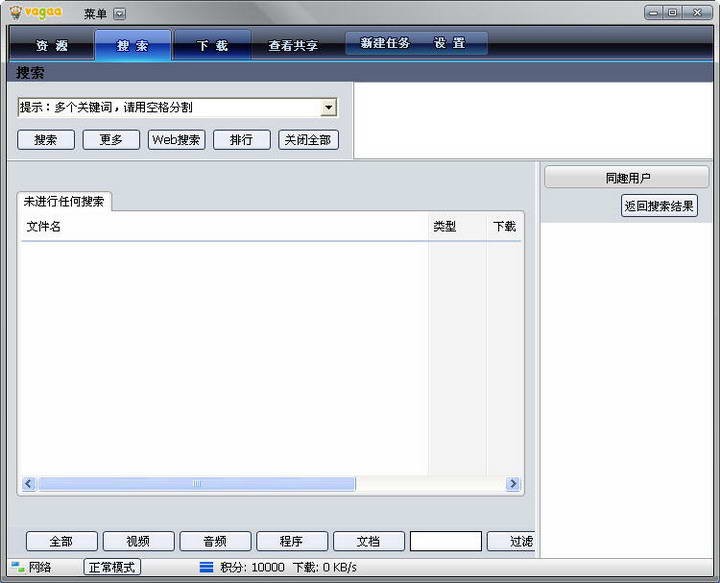Open the 菜单 dropdown arrow in title bar
Viewport: 720px width, 583px height.
120,14
